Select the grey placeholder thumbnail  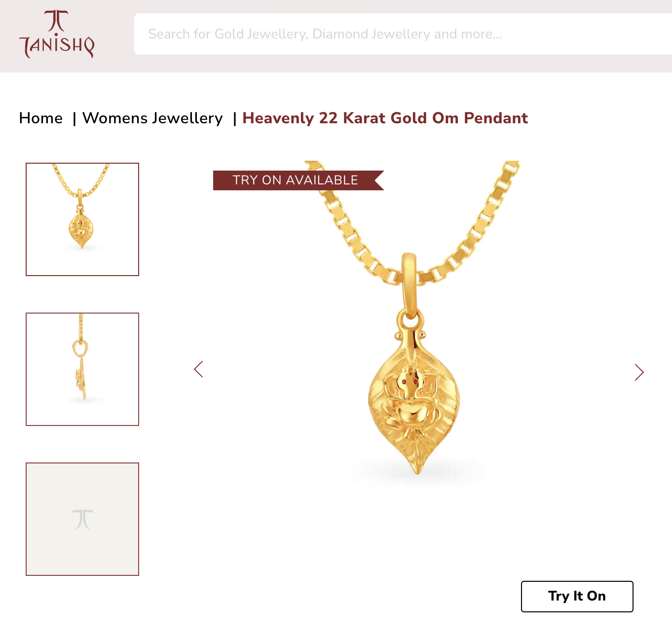(82, 519)
